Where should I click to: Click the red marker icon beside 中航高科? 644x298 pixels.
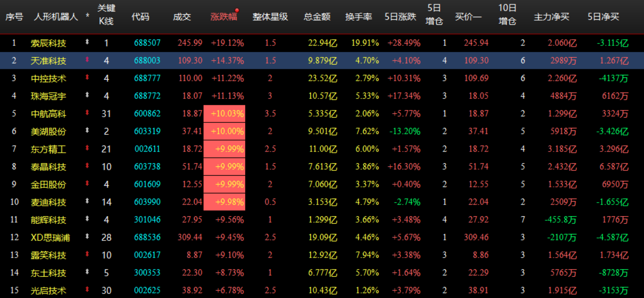(87, 113)
